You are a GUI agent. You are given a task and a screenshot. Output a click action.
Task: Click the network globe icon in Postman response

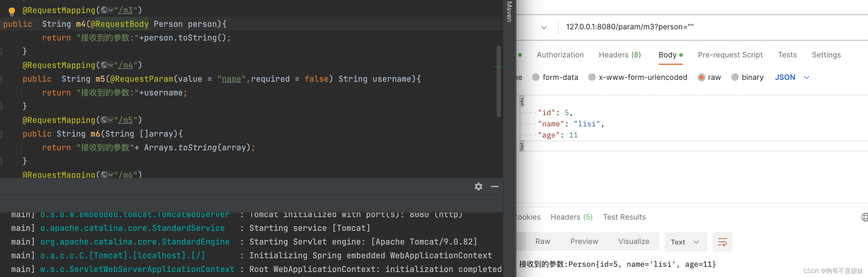point(865,217)
